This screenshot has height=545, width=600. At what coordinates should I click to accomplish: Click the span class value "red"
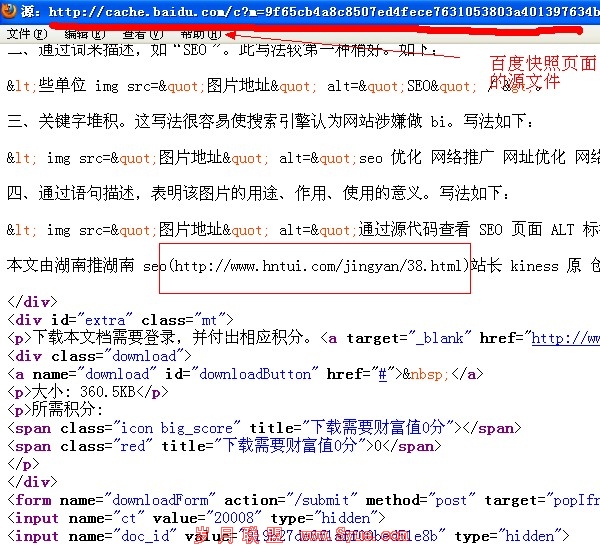click(133, 446)
